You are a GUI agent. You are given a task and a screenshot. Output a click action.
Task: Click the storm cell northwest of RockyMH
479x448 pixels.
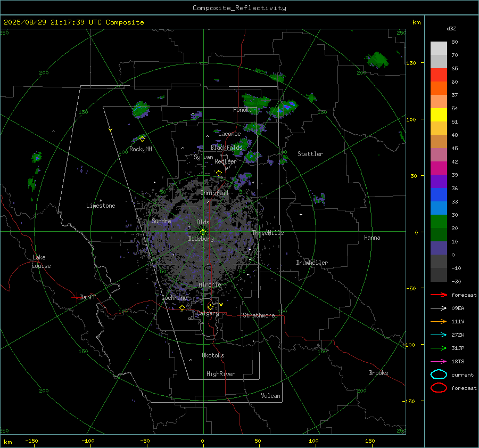tap(141, 110)
